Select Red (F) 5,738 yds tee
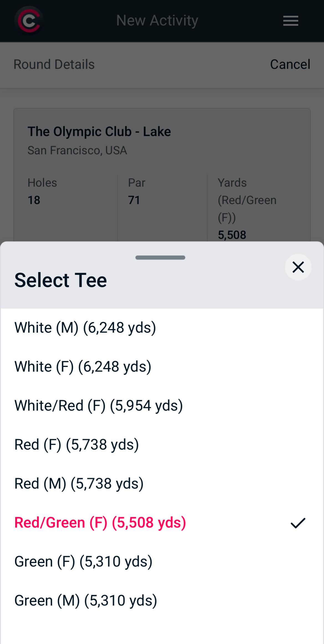The height and width of the screenshot is (644, 324). click(76, 445)
